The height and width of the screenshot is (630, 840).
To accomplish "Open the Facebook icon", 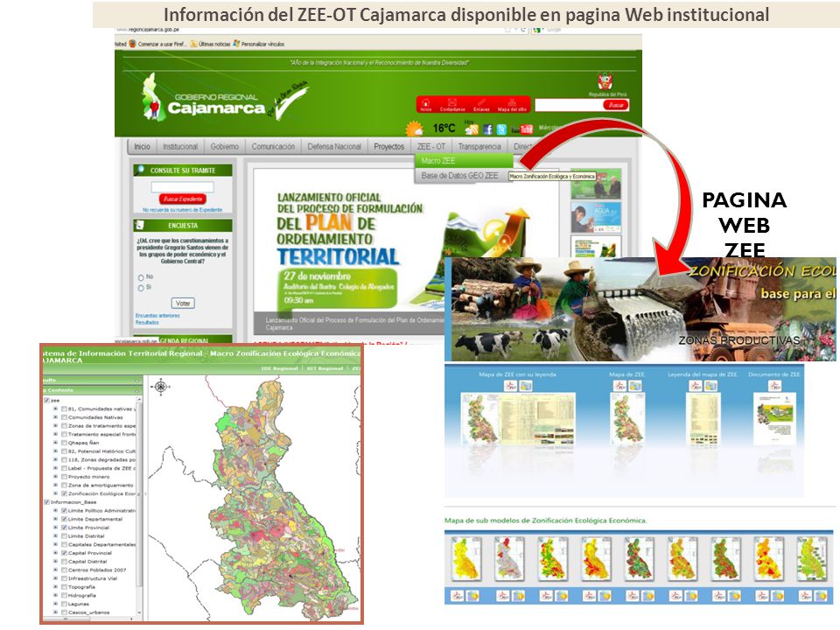I will pyautogui.click(x=487, y=129).
